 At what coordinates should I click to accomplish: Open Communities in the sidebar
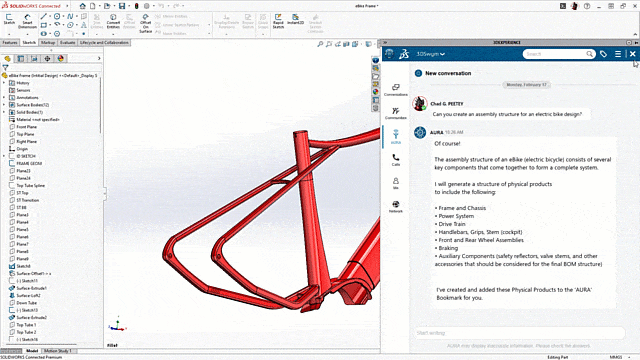coord(396,113)
